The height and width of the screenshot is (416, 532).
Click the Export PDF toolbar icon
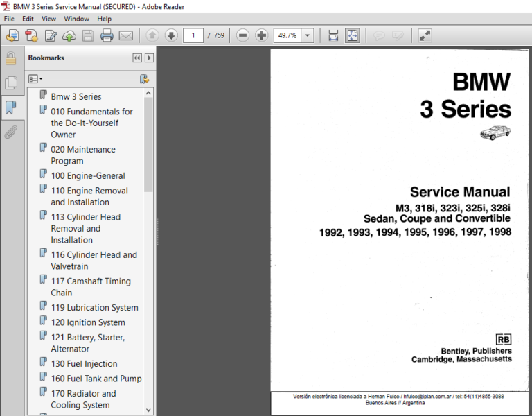coord(12,35)
